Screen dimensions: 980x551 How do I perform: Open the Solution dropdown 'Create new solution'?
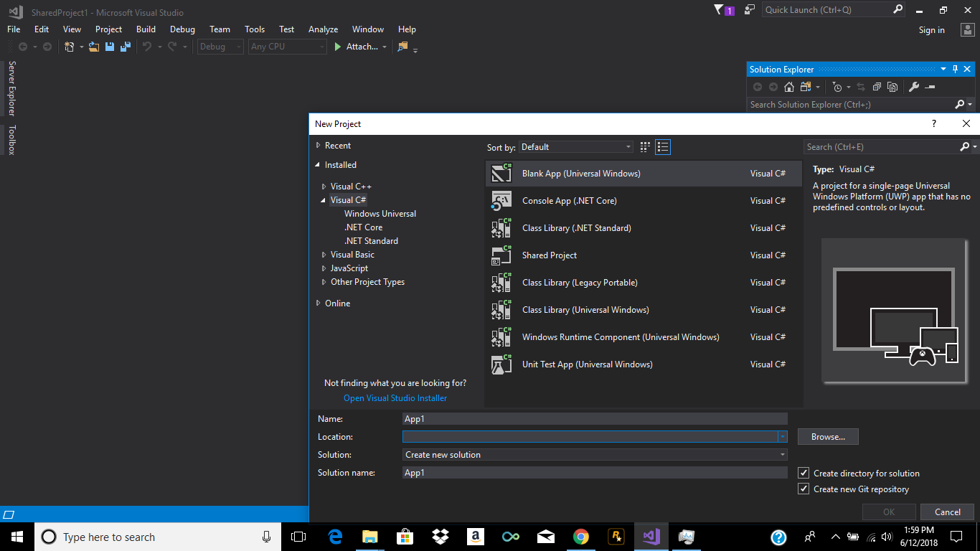(x=595, y=455)
